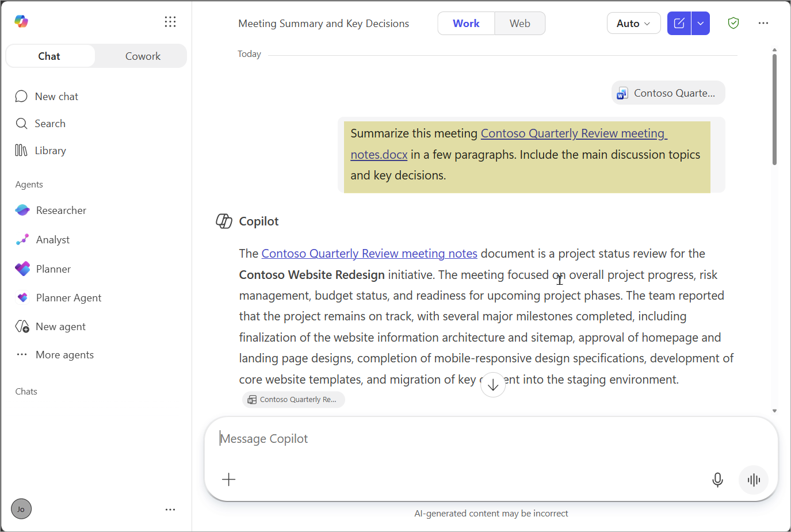Image resolution: width=791 pixels, height=532 pixels.
Task: Open the Library
Action: tap(40, 151)
